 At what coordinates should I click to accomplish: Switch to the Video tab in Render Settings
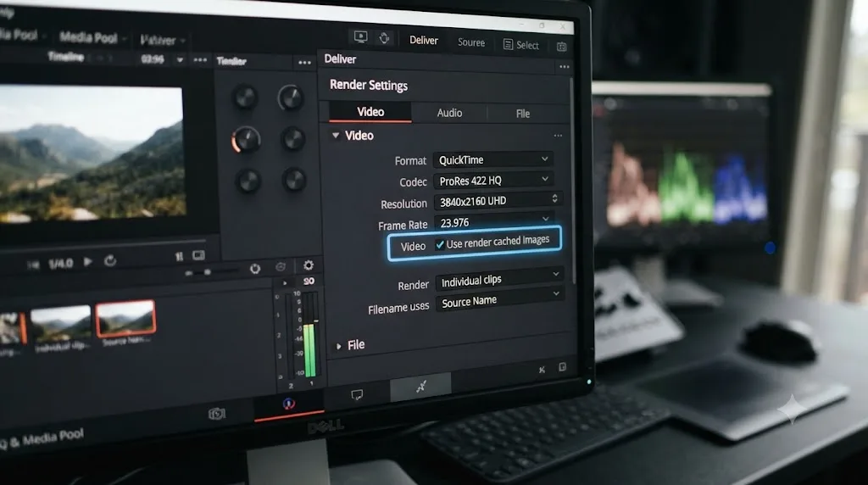[x=370, y=112]
